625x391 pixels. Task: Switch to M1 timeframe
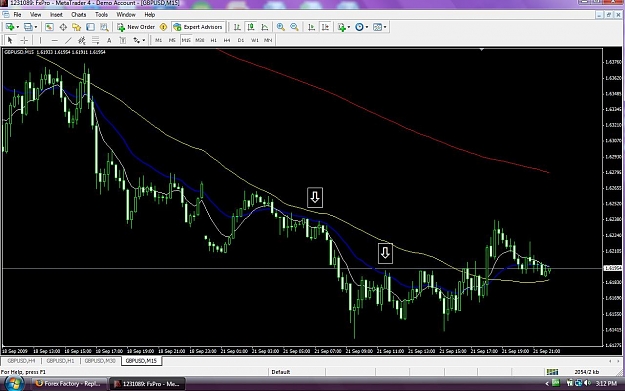click(x=159, y=40)
